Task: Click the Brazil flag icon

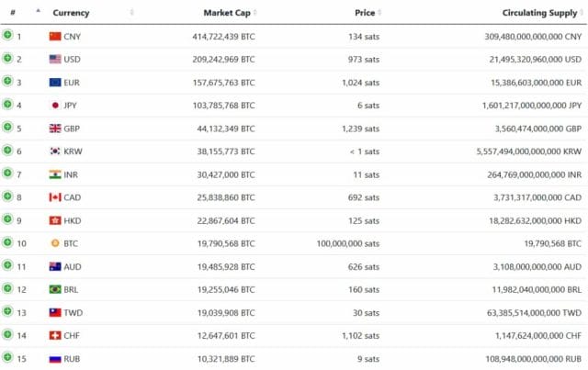Action: click(x=55, y=289)
